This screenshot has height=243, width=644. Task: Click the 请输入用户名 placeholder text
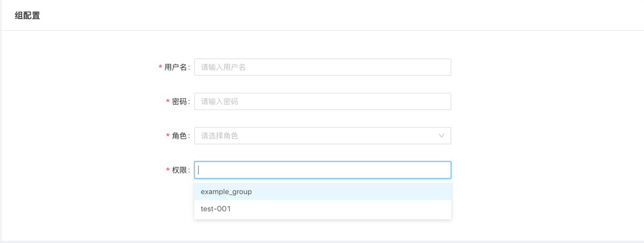pyautogui.click(x=223, y=67)
